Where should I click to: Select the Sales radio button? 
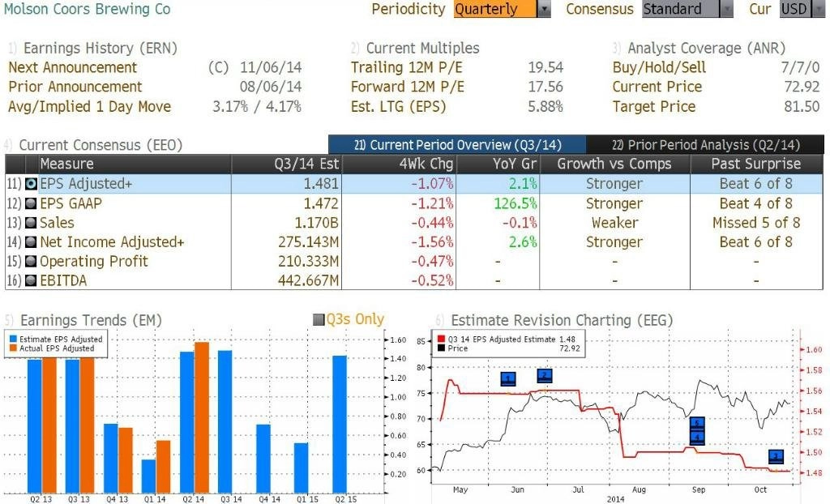(32, 223)
